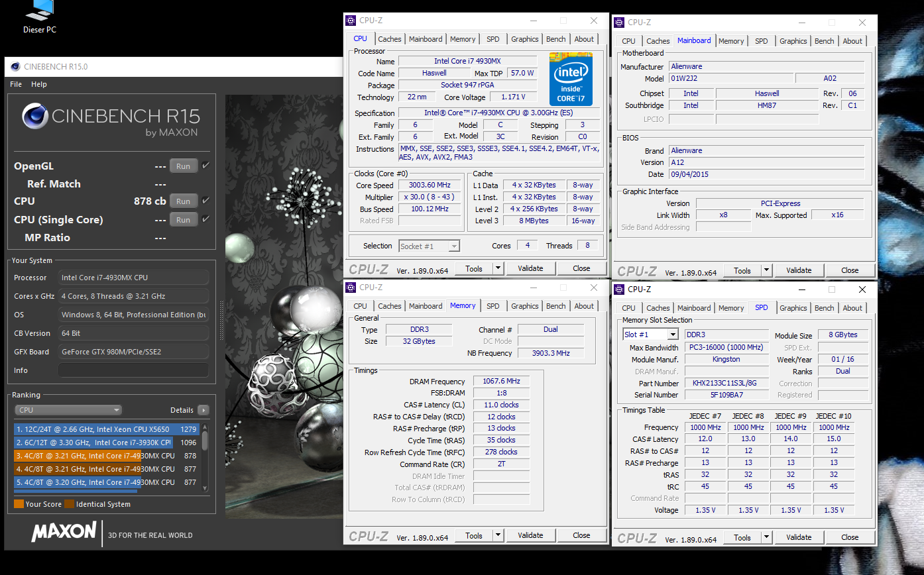Screen dimensions: 924x575
Task: Click the BIOS Date value 09/04/2015
Action: click(766, 174)
